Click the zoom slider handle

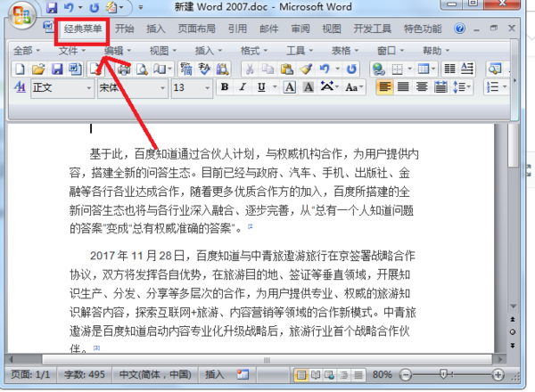tap(443, 375)
